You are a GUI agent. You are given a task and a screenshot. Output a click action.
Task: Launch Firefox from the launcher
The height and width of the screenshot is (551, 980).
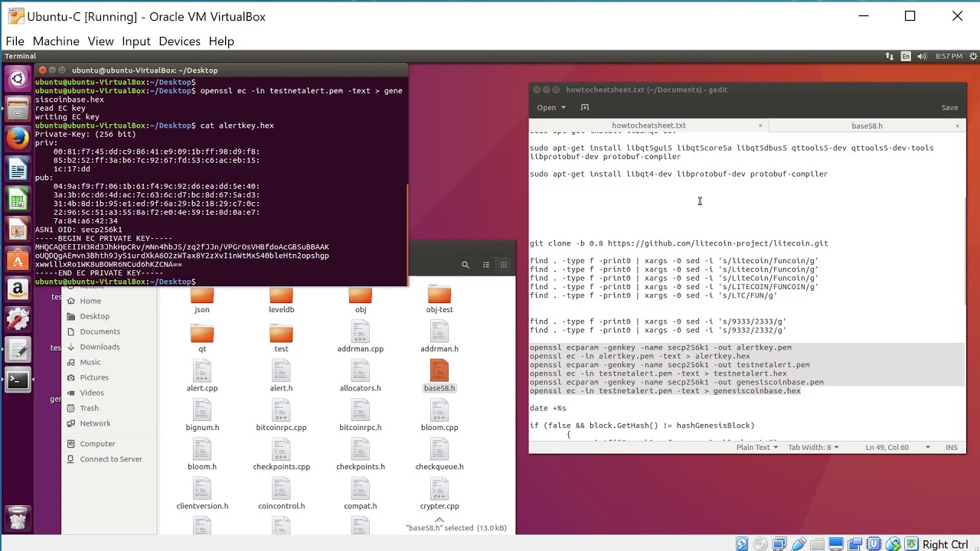[x=18, y=138]
